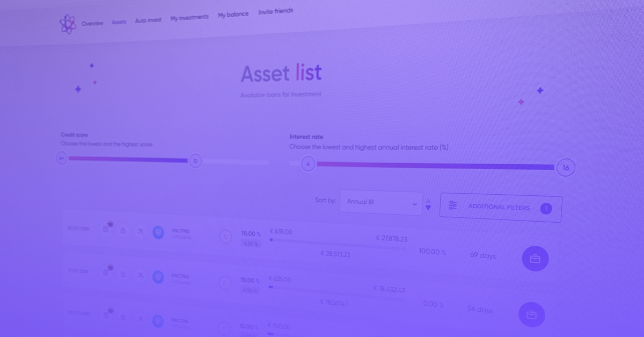
Task: Click the 56 days term
Action: point(480,310)
